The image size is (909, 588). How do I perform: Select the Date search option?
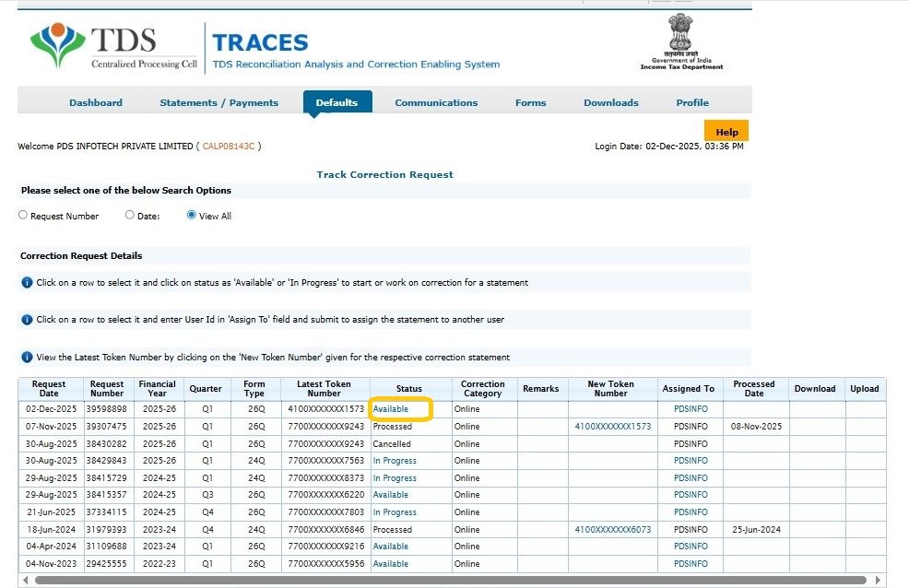coord(130,214)
